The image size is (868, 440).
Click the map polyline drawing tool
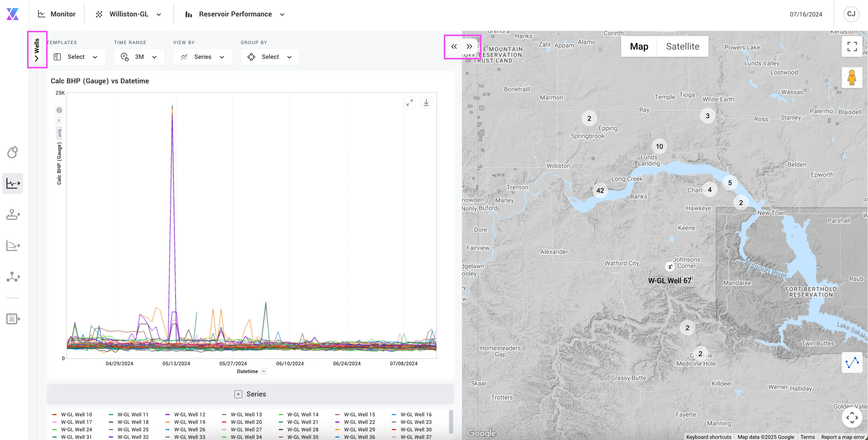tap(852, 362)
